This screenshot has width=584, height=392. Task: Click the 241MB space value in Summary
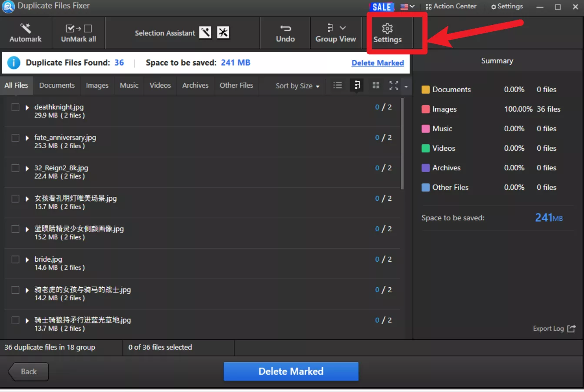click(x=549, y=217)
